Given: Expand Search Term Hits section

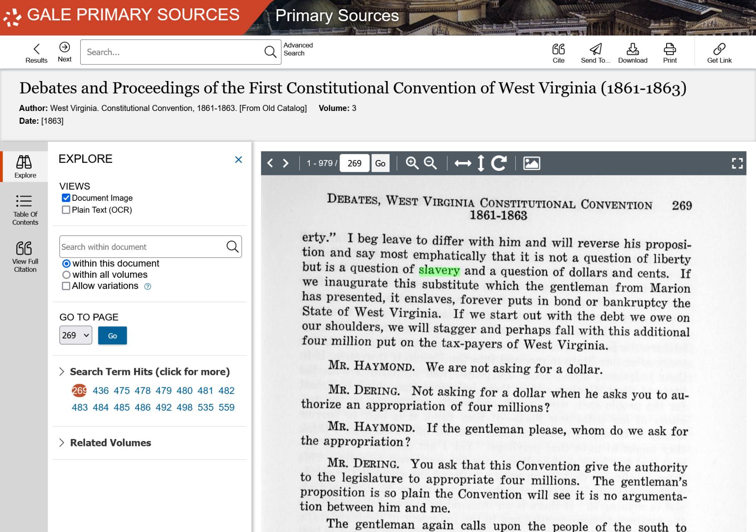Looking at the screenshot, I should pos(145,372).
